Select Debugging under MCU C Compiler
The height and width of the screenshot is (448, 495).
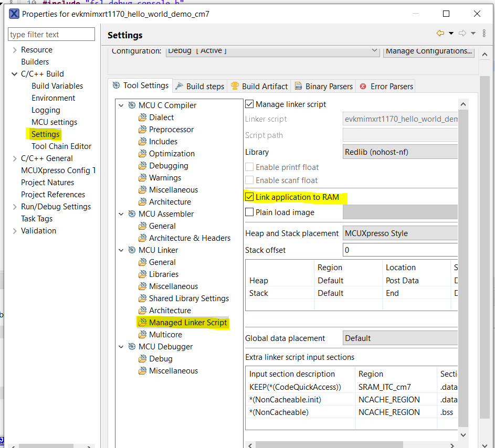(169, 165)
